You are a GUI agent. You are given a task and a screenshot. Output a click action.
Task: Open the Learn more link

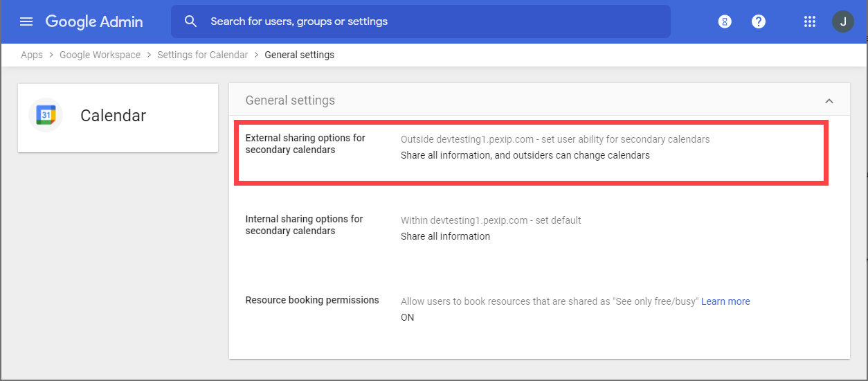click(725, 301)
